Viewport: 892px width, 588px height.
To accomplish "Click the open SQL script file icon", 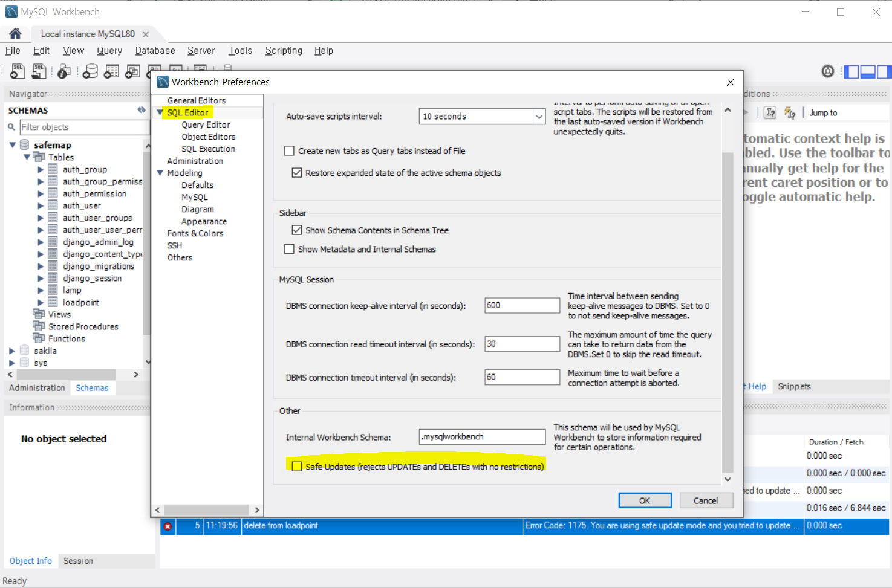I will coord(39,71).
